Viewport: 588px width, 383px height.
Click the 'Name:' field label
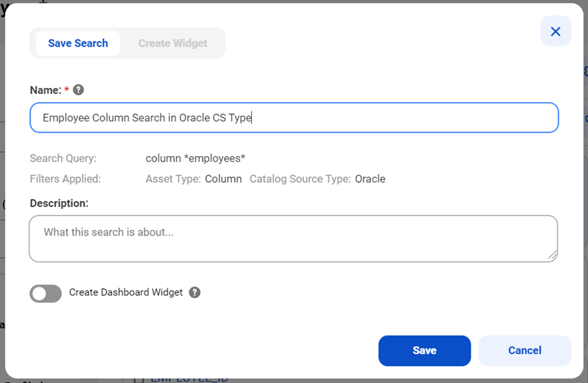pyautogui.click(x=45, y=90)
